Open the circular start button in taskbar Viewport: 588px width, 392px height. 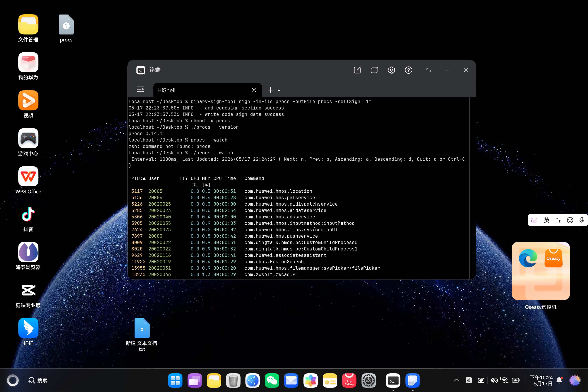[13, 381]
